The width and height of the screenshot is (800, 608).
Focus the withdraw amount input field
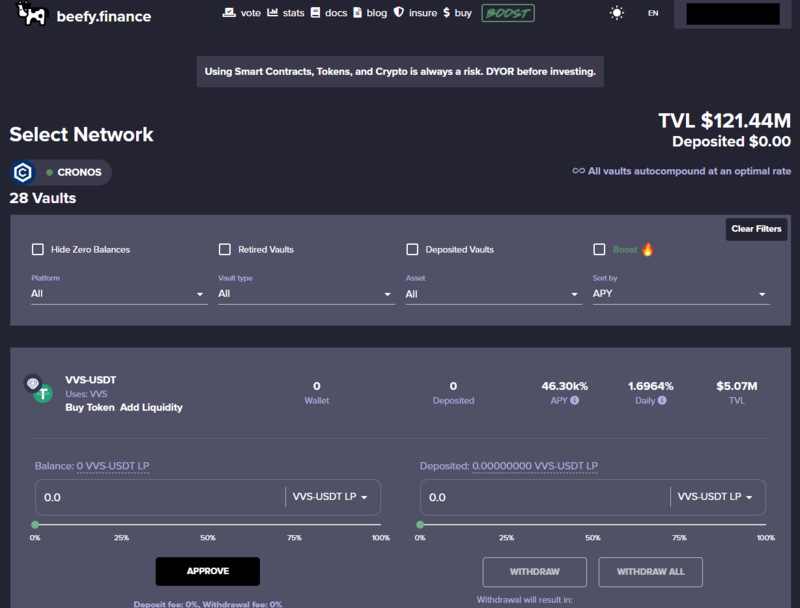[546, 497]
